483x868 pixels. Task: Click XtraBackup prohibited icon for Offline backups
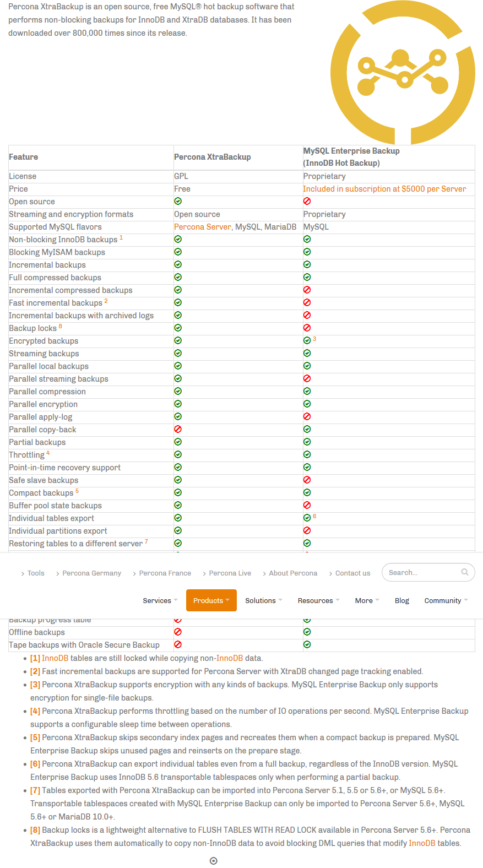coord(178,632)
